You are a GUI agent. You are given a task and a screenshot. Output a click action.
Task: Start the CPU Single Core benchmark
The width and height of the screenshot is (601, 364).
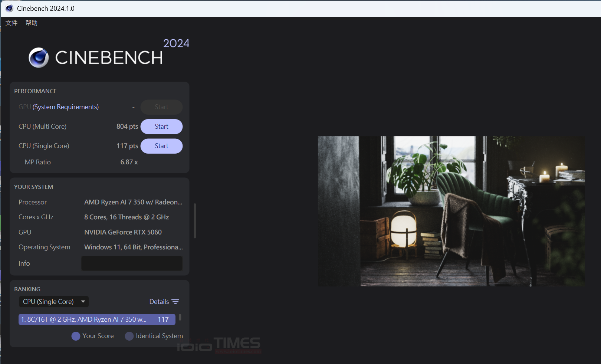pyautogui.click(x=161, y=146)
